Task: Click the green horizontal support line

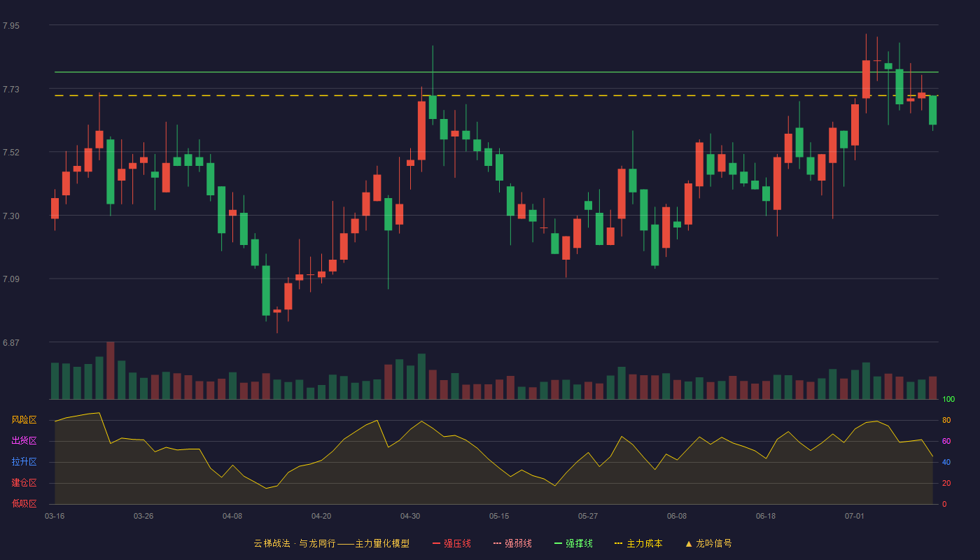Action: click(x=496, y=72)
